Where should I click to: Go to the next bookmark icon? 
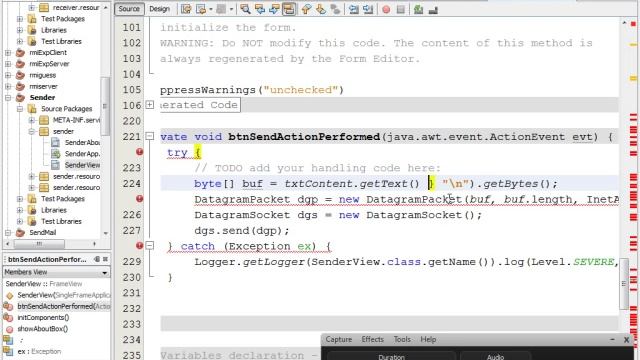coord(321,9)
